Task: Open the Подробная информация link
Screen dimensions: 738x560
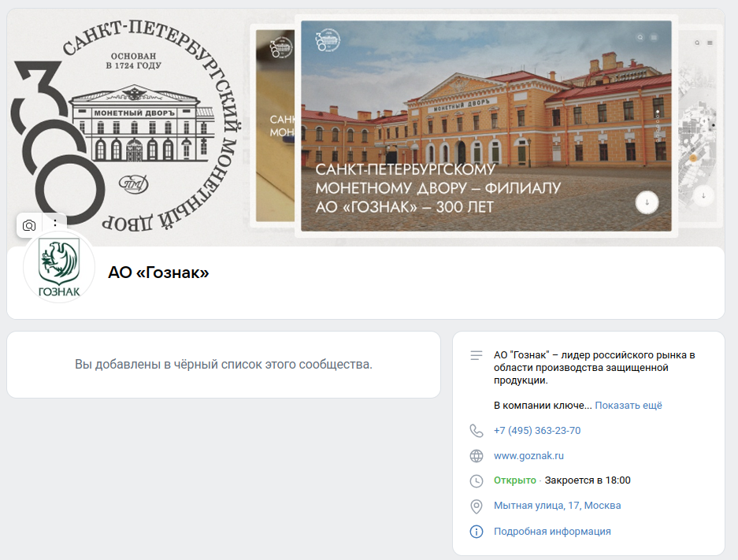Action: 552,532
